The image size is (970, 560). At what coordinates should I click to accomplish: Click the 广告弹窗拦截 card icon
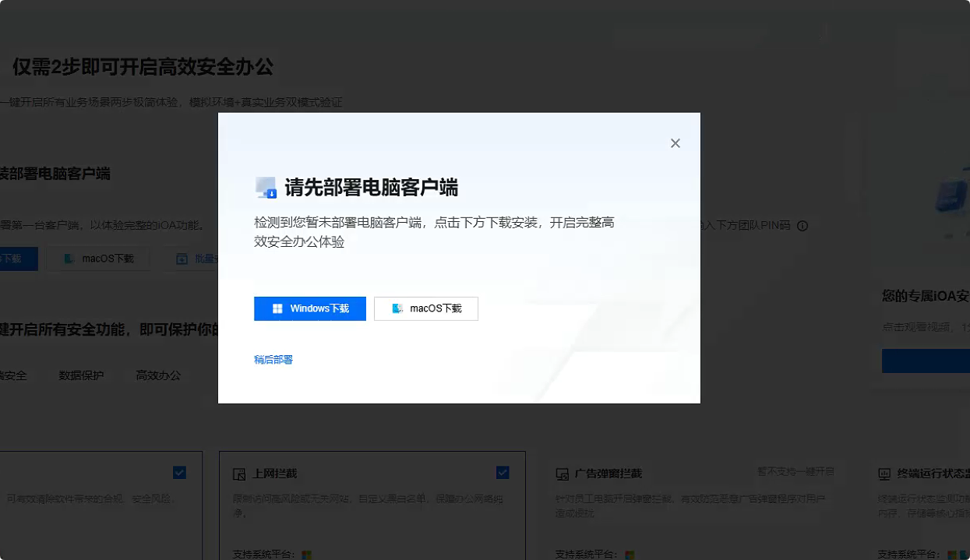tap(562, 474)
